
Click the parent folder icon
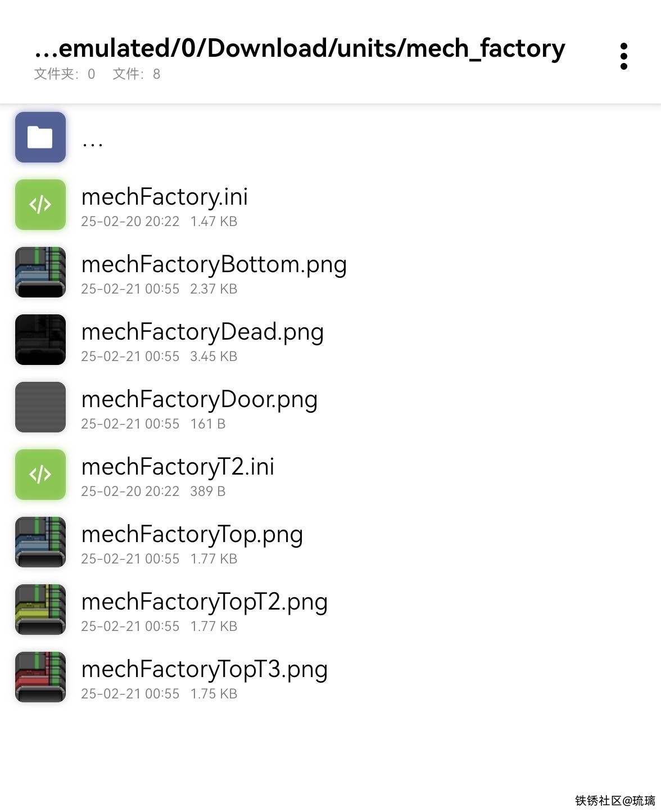(40, 137)
